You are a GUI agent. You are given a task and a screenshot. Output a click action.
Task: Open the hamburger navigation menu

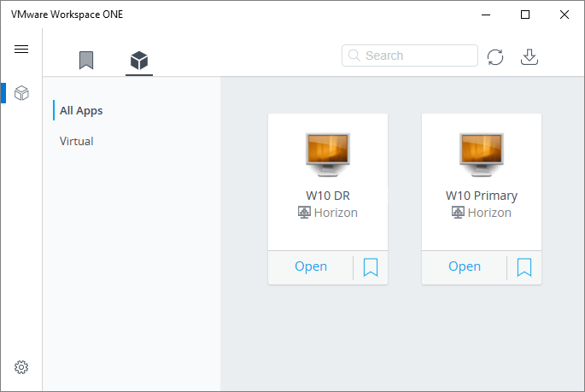coord(21,49)
